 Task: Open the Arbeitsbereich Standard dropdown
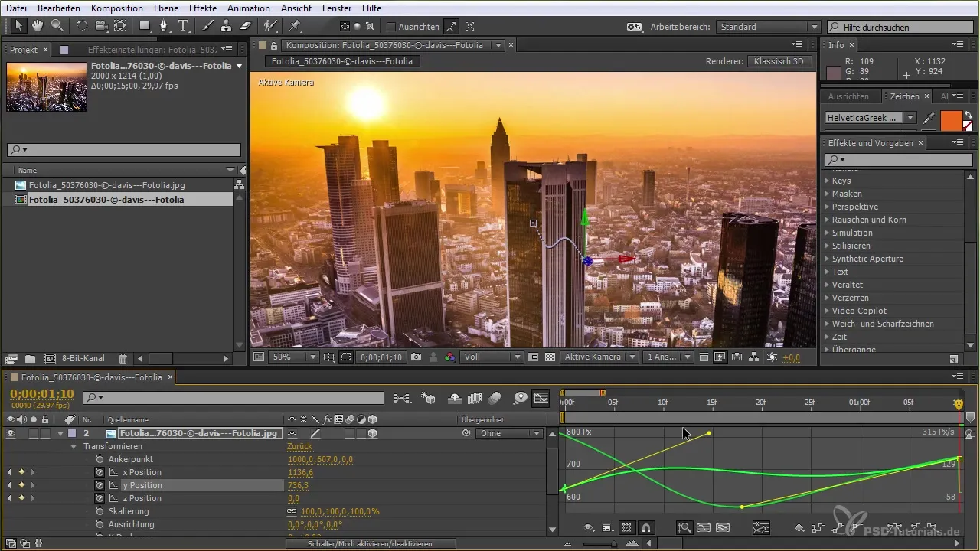tap(768, 27)
